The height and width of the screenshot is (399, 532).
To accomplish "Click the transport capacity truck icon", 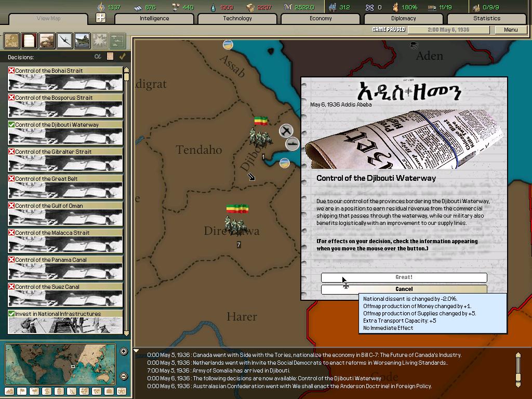I will [432, 7].
